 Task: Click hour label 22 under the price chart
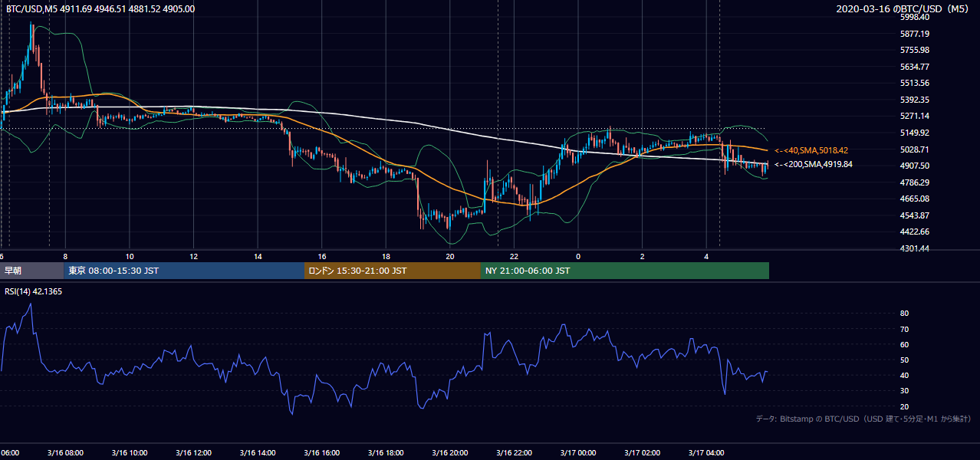tap(514, 256)
